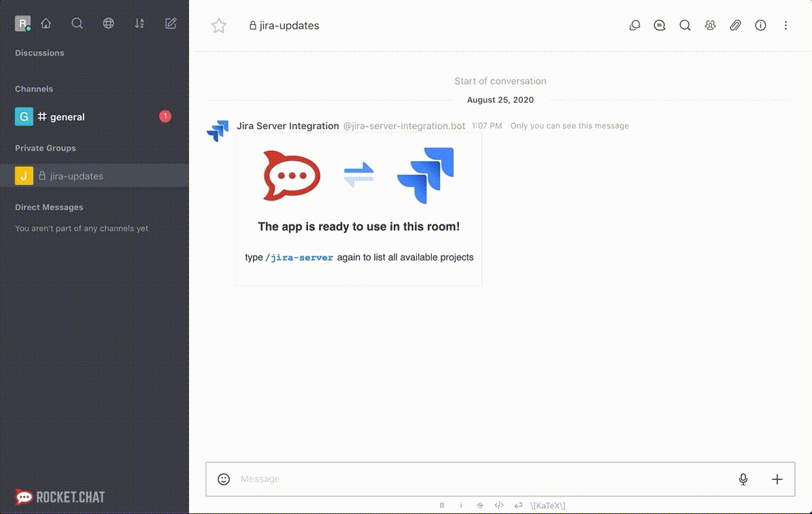Screen dimensions: 812x514
Task: Open the Discussions icon in channel header
Action: point(659,25)
